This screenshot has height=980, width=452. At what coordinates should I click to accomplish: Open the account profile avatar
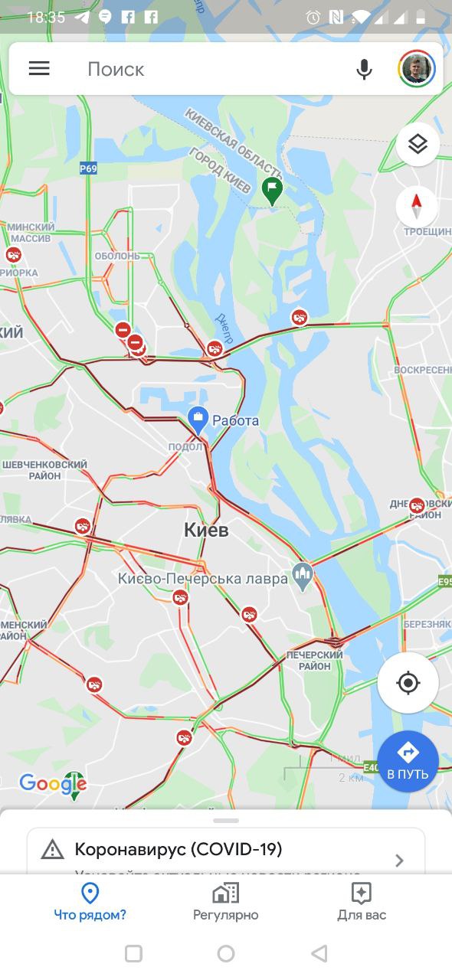[x=417, y=69]
